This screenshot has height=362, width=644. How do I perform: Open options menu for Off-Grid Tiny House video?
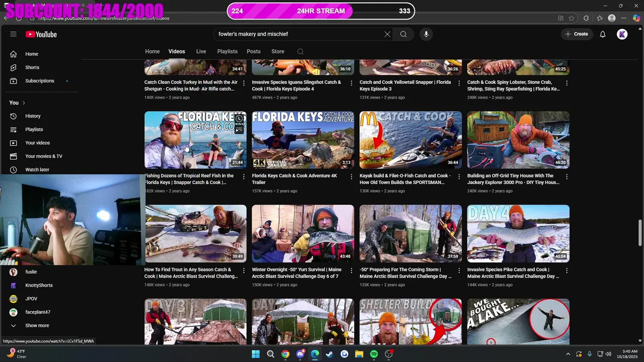coord(567,176)
